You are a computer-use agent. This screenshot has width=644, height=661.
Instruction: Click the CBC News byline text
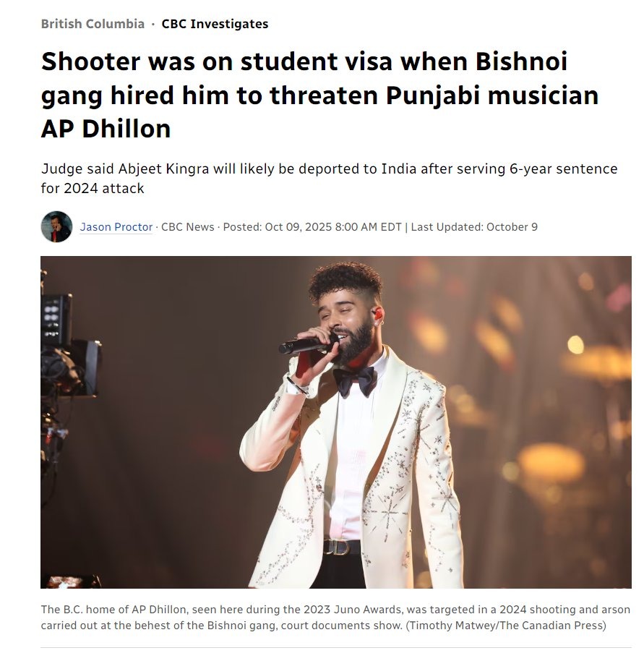click(x=187, y=227)
